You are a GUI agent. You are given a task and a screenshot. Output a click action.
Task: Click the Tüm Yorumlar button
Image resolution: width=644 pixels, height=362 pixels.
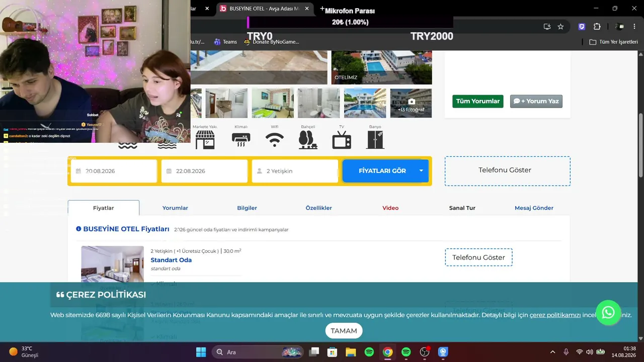click(478, 101)
